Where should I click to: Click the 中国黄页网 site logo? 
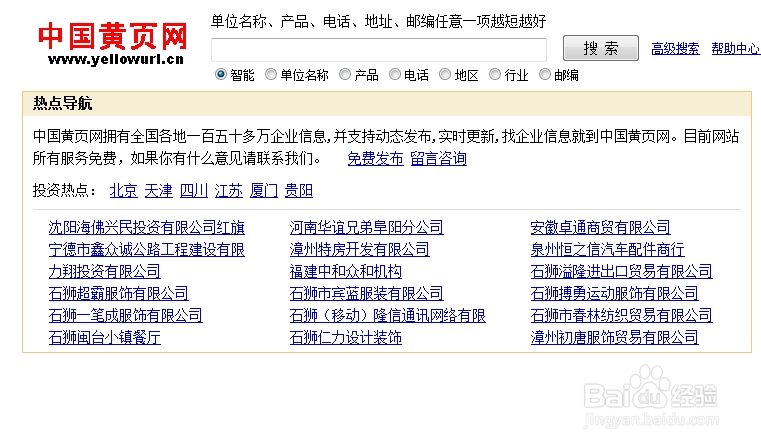(113, 43)
